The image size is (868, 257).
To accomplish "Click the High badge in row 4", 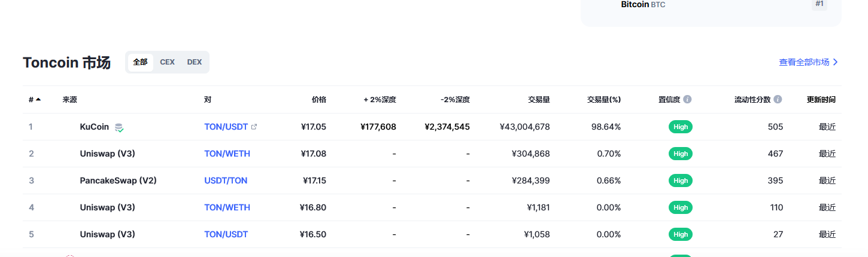I will click(x=681, y=207).
